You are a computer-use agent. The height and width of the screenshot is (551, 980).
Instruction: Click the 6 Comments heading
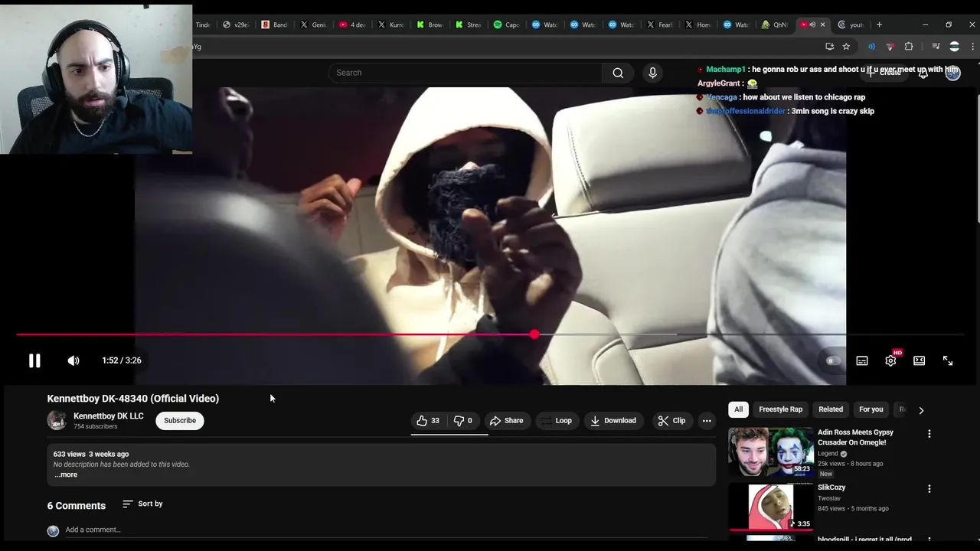tap(77, 506)
